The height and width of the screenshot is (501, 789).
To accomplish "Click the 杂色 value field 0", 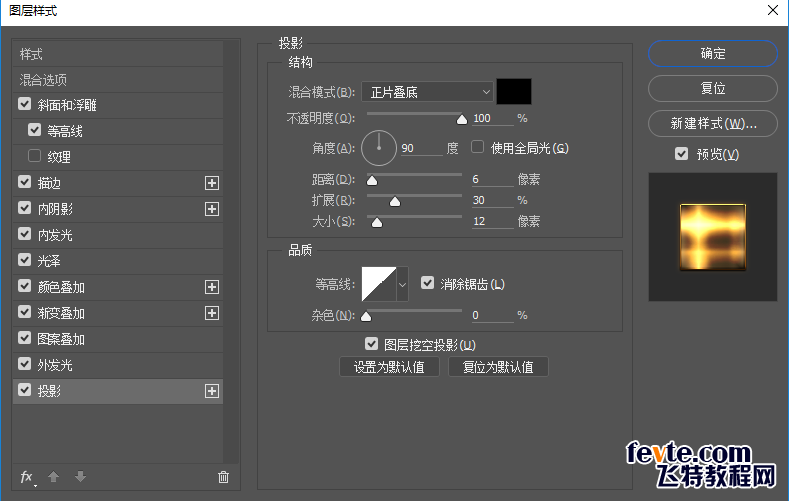I will point(492,315).
